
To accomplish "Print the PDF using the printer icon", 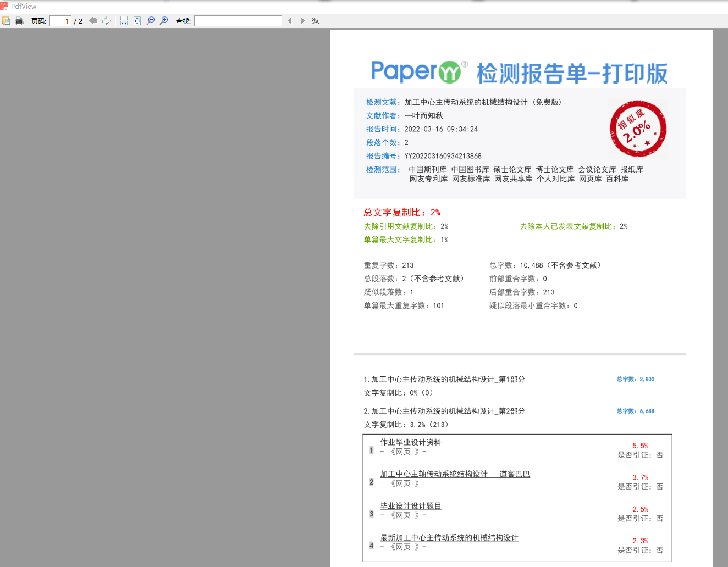I will pos(19,21).
